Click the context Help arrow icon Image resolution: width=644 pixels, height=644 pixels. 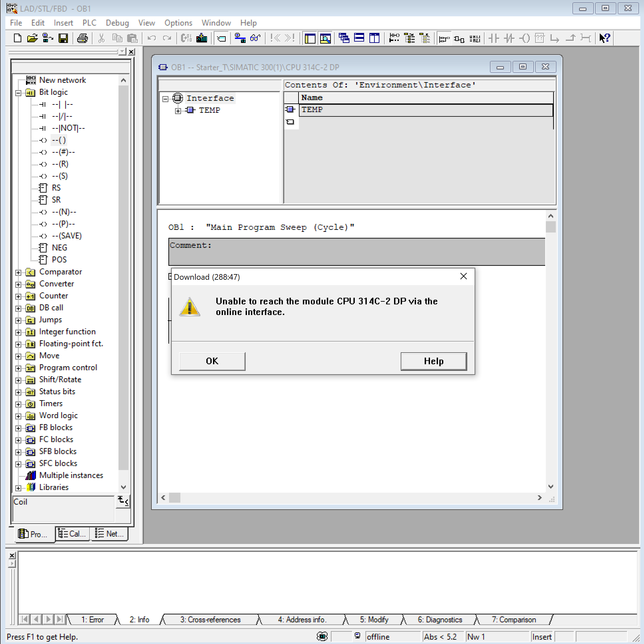tap(605, 38)
